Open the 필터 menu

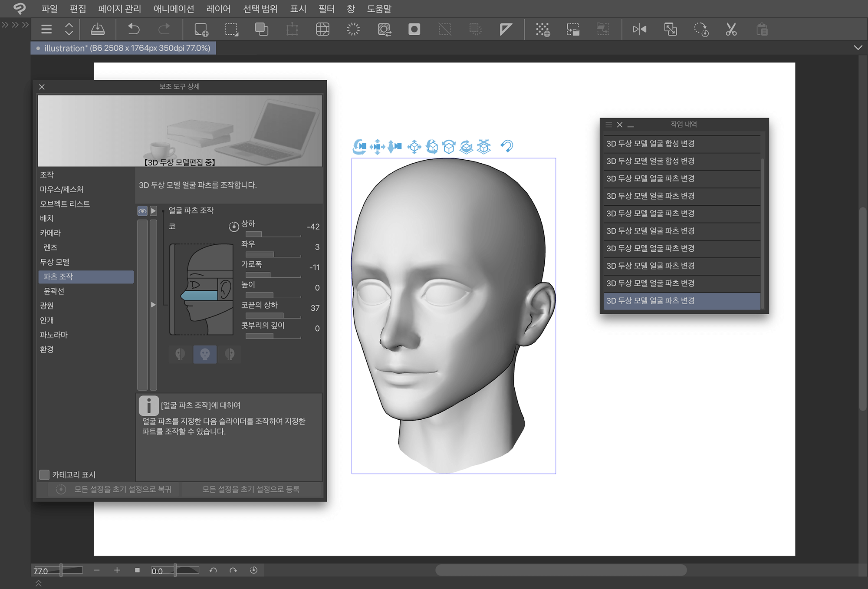[326, 9]
